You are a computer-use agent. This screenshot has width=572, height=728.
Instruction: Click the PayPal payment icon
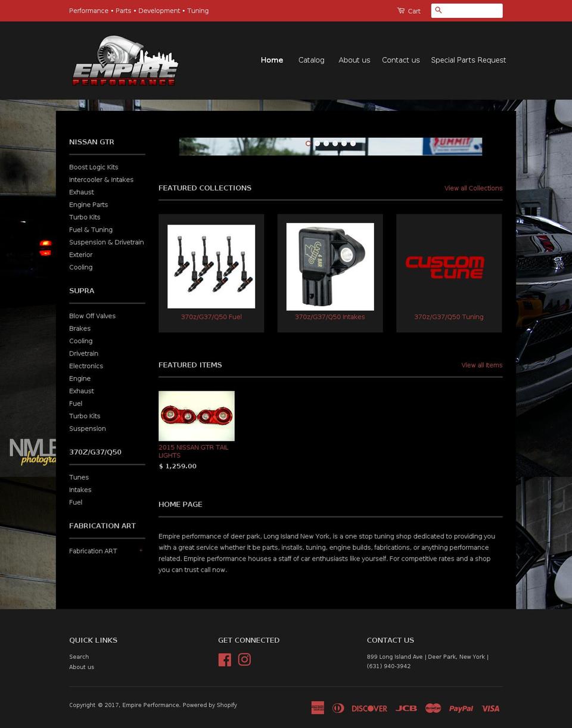[x=461, y=708]
